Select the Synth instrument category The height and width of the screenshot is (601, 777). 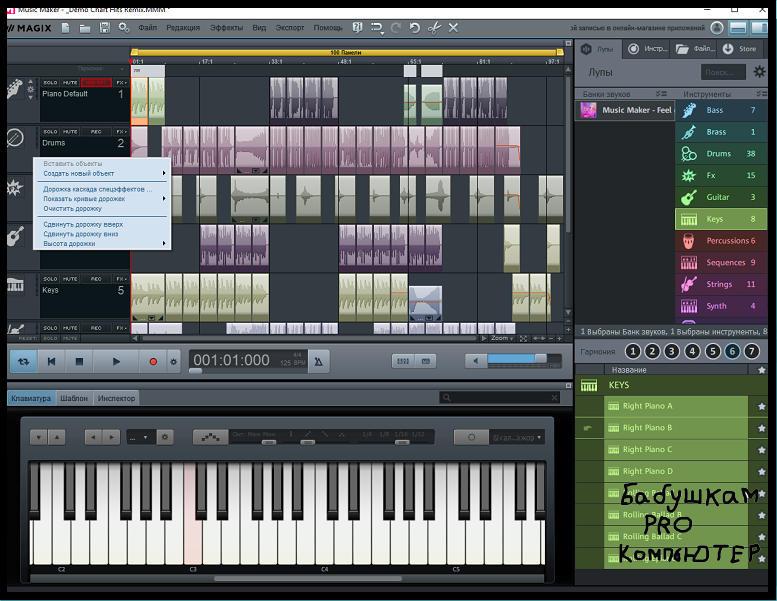click(x=721, y=306)
